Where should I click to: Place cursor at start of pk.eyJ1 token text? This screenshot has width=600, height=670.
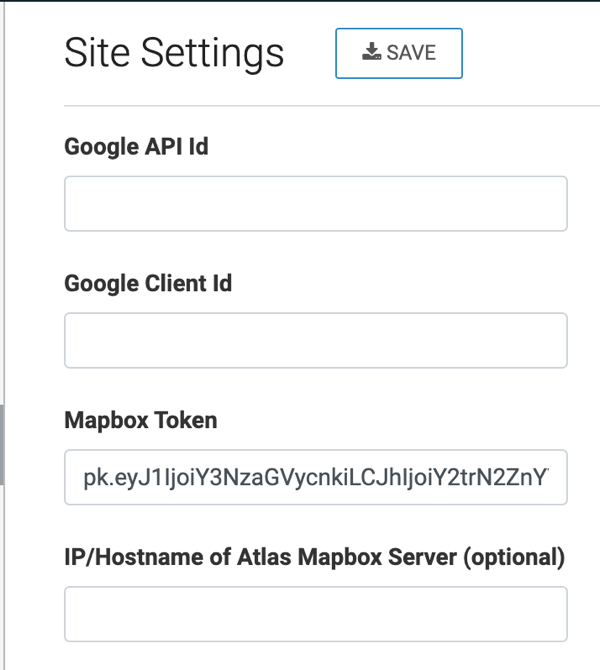pos(84,477)
